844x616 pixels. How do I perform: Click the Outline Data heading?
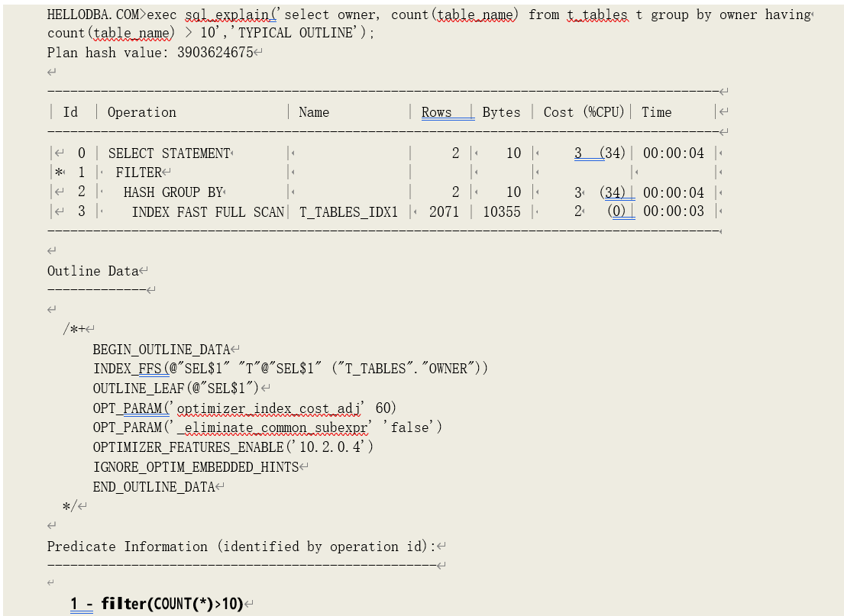pyautogui.click(x=93, y=271)
